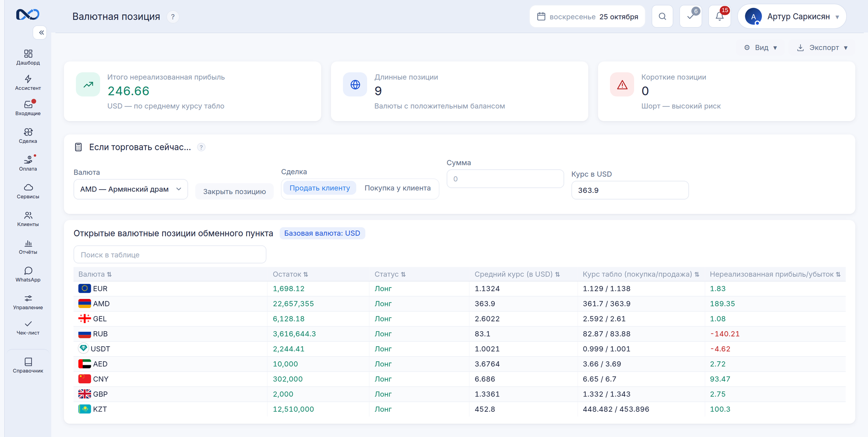Sort table by Остаток column
The width and height of the screenshot is (868, 437).
290,274
